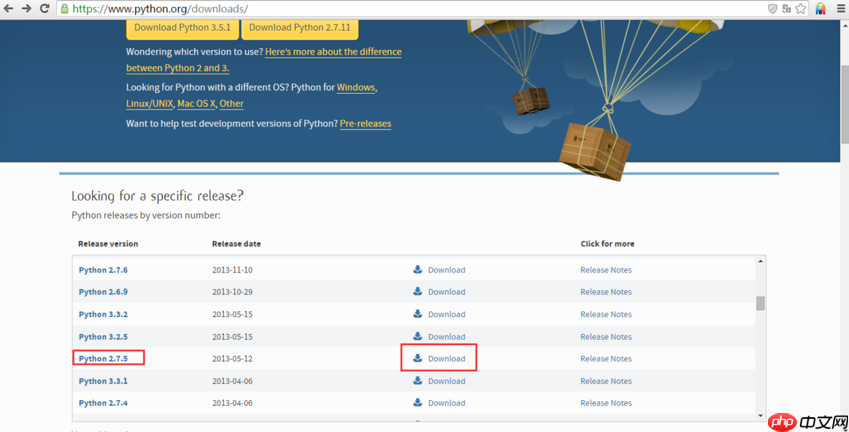Image resolution: width=849 pixels, height=432 pixels.
Task: Click Download text for Python 3.3.2
Action: click(447, 314)
